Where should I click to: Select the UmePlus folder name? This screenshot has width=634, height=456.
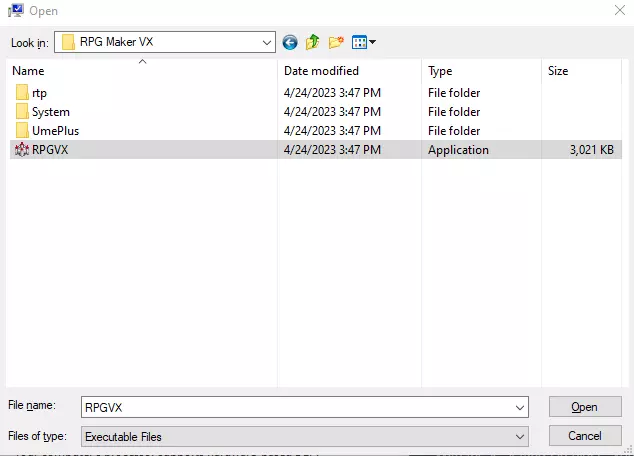pos(55,131)
